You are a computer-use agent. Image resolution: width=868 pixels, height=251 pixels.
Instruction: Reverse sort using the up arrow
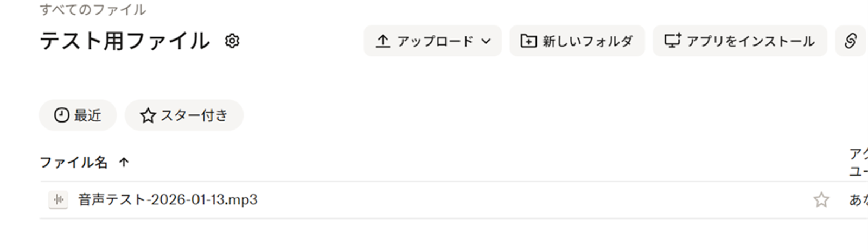[x=124, y=162]
